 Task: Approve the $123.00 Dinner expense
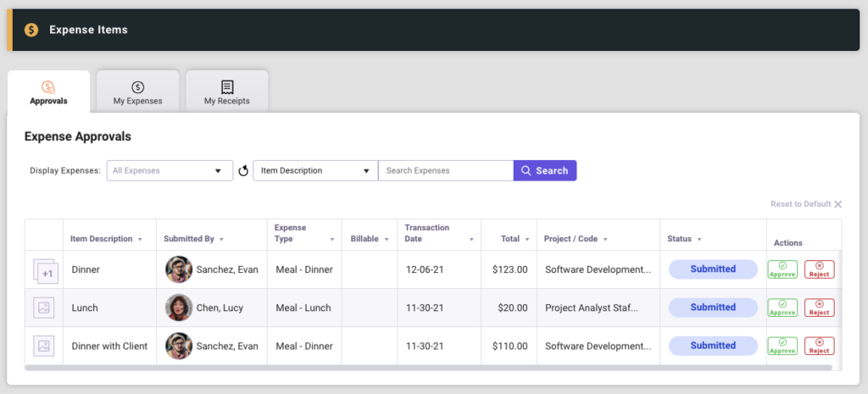pos(782,269)
